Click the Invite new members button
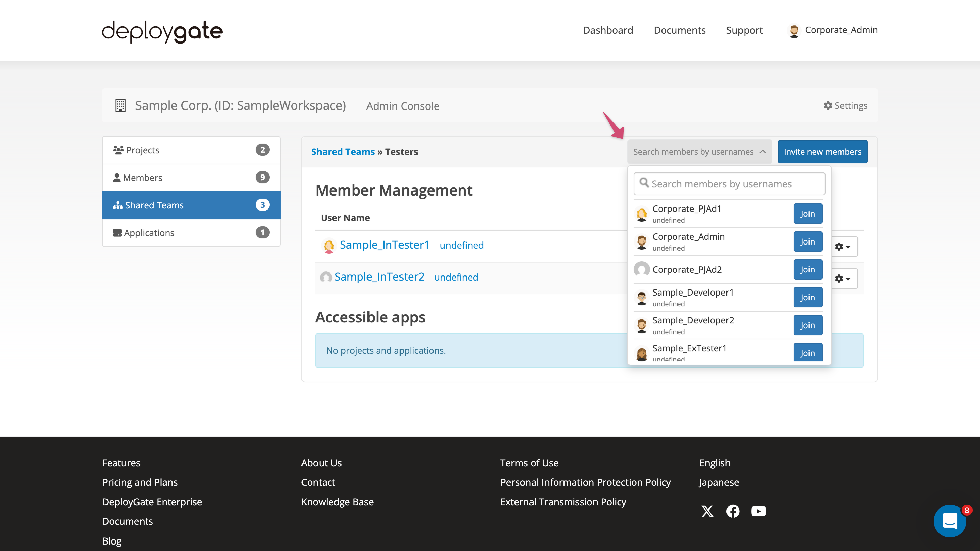This screenshot has width=980, height=551. pyautogui.click(x=822, y=151)
